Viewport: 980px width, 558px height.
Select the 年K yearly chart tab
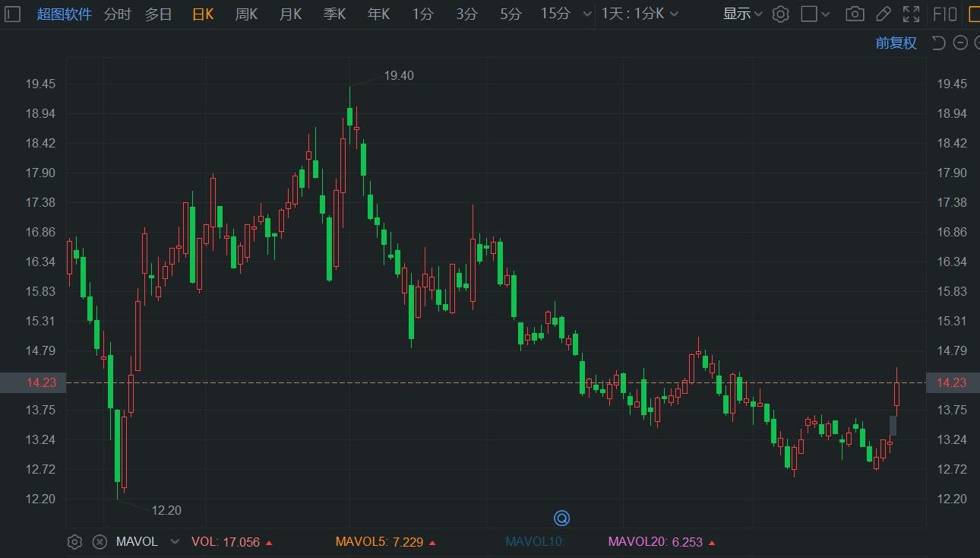point(378,14)
